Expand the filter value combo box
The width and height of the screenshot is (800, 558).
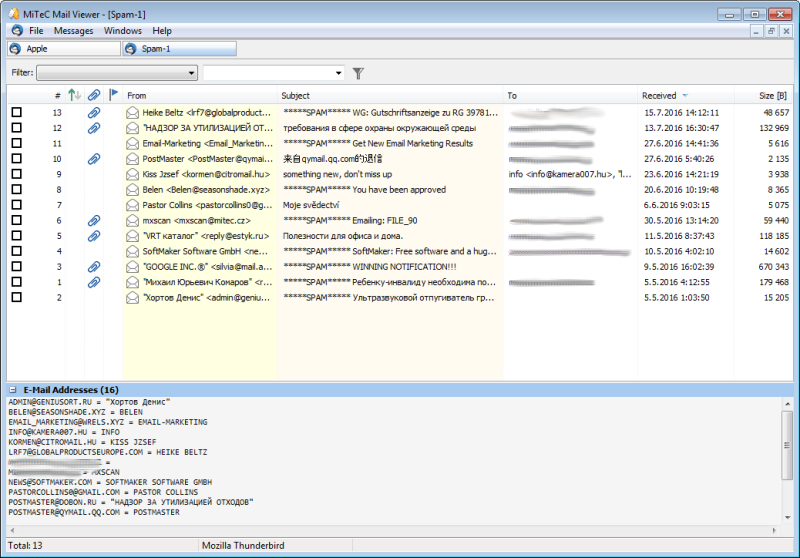[339, 73]
